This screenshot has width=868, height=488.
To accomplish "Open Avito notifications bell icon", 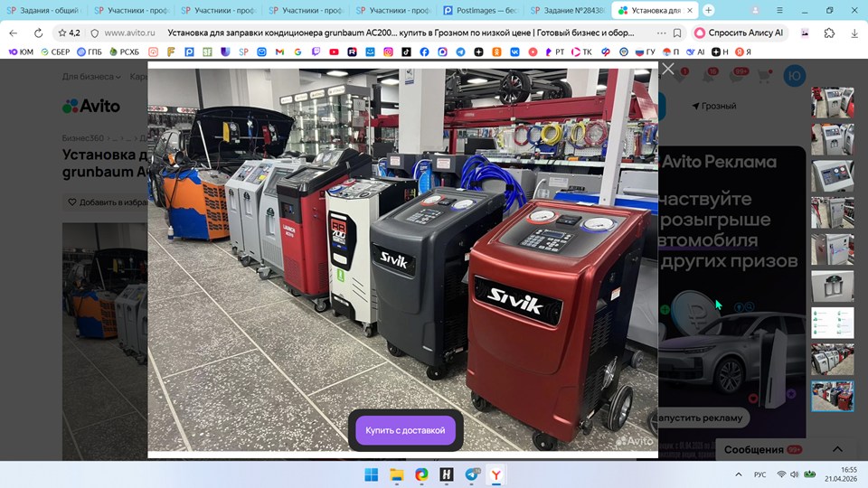I will [x=709, y=77].
